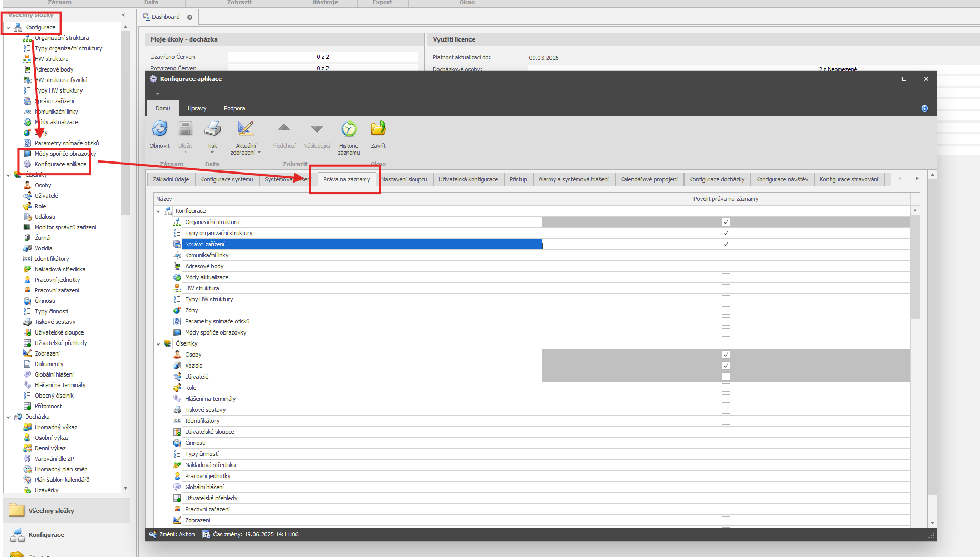Select Denní výkaz icon in left tree
This screenshot has height=557, width=980.
(27, 448)
